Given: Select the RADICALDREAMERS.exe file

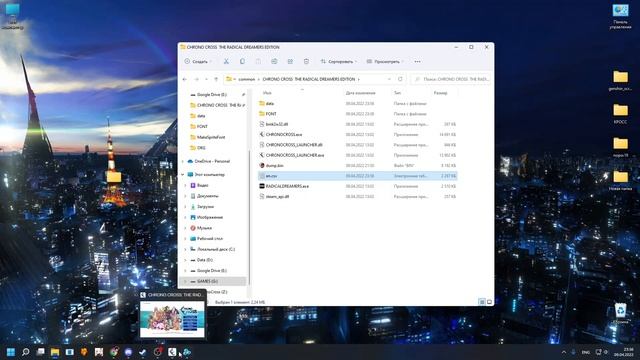Looking at the screenshot, I should 358,186.
